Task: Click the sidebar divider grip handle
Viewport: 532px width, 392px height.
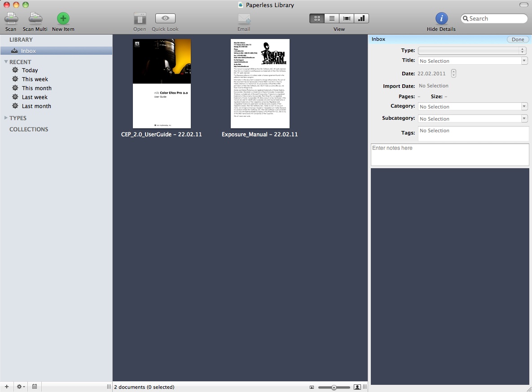Action: point(109,387)
